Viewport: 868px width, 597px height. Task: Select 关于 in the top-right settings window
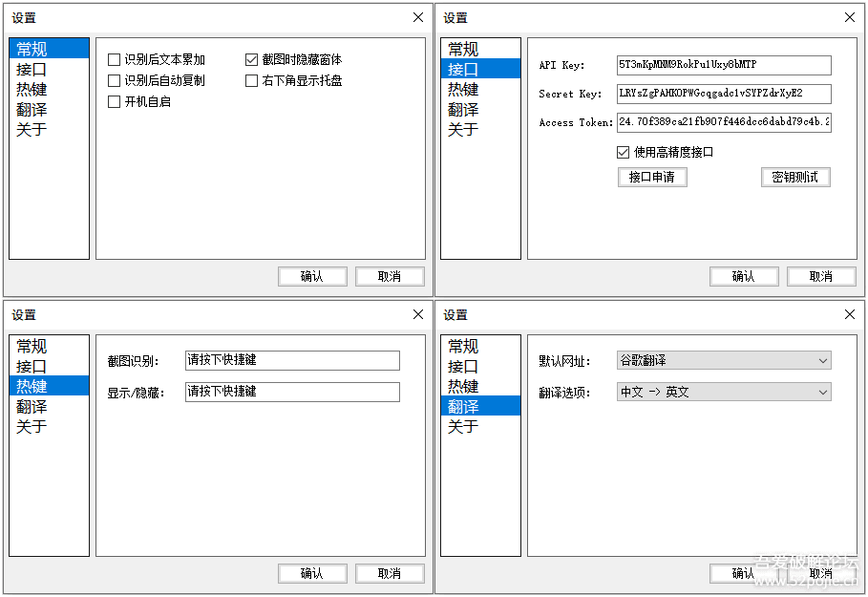tap(480, 129)
